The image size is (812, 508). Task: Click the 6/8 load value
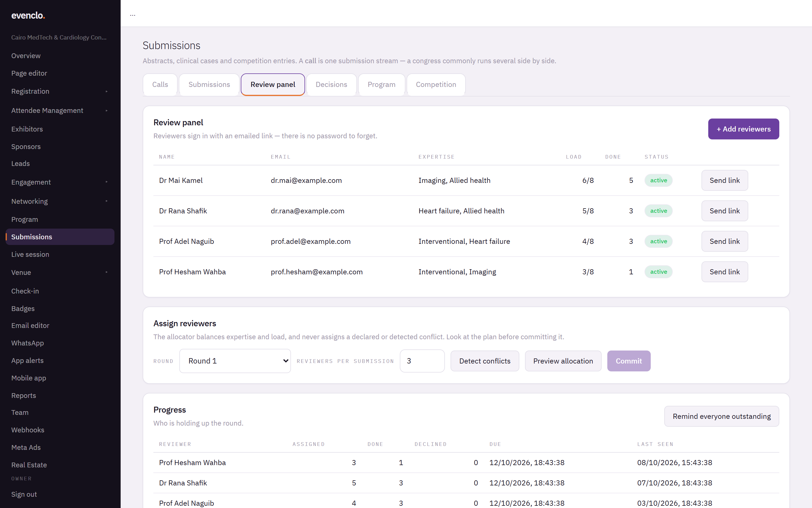point(588,180)
